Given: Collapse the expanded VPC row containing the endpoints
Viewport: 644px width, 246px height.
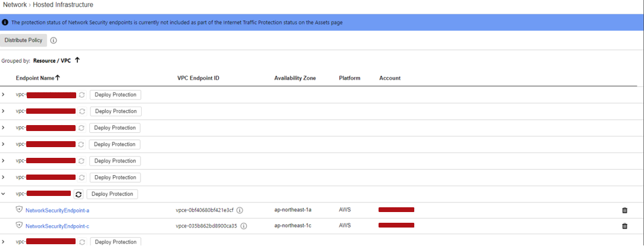Looking at the screenshot, I should pos(4,194).
